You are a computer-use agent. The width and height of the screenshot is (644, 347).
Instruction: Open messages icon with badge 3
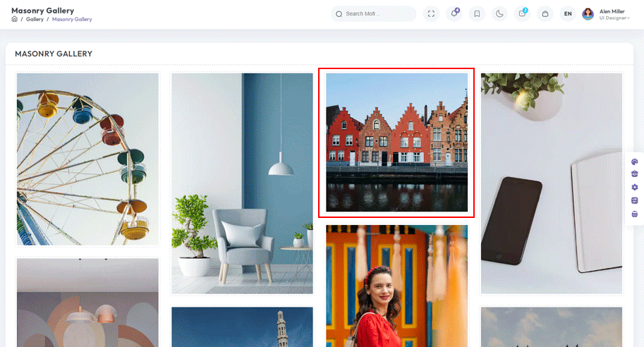point(522,13)
